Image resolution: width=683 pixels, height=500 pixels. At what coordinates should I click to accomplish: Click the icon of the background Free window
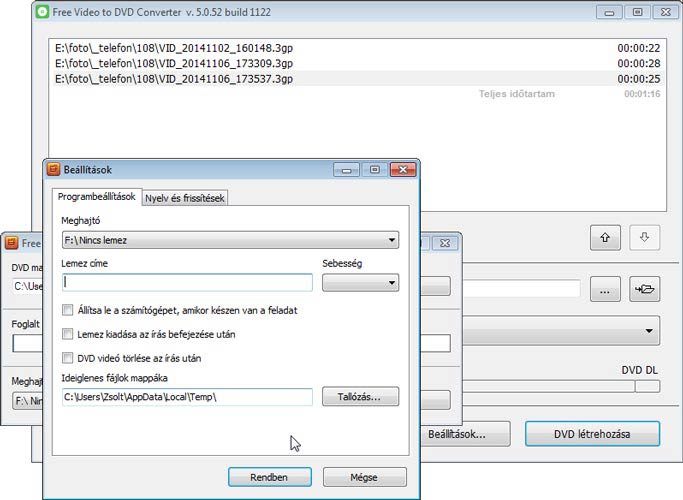(12, 243)
